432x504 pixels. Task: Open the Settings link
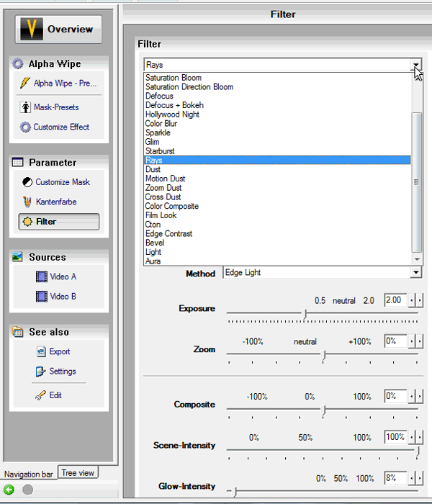pos(63,372)
